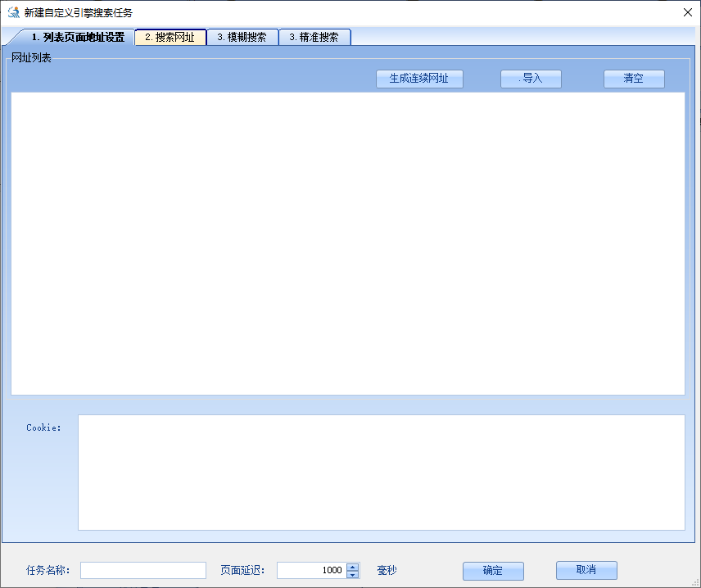Viewport: 701px width, 588px height.
Task: Close the 新建自定义引擎搜索任务 dialog
Action: click(x=687, y=12)
